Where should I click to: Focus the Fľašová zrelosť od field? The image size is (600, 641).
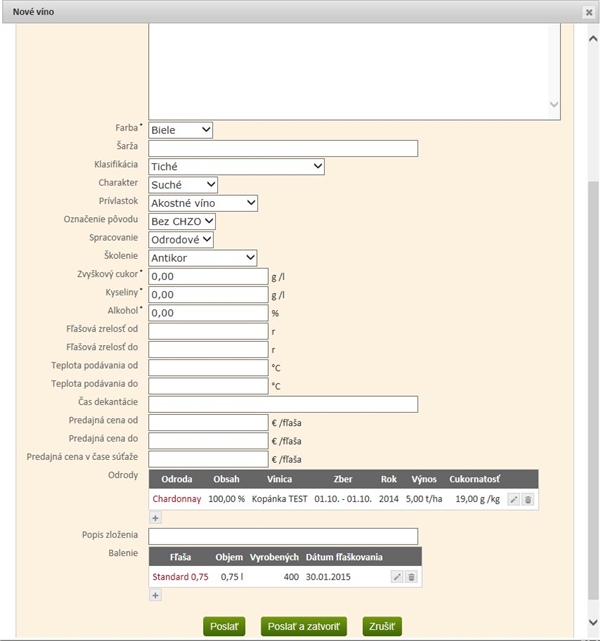(x=208, y=331)
